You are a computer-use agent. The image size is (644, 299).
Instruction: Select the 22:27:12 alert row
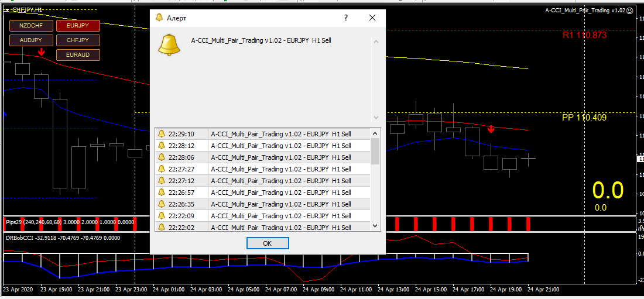pyautogui.click(x=262, y=181)
